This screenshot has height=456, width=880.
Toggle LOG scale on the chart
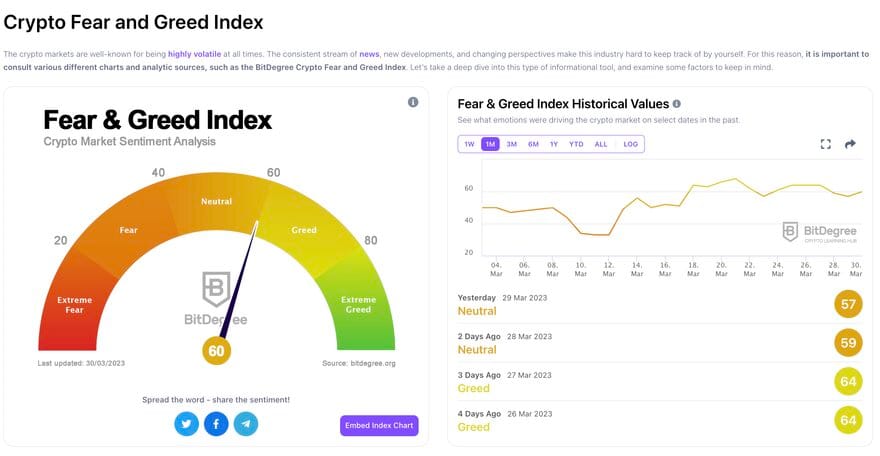630,144
